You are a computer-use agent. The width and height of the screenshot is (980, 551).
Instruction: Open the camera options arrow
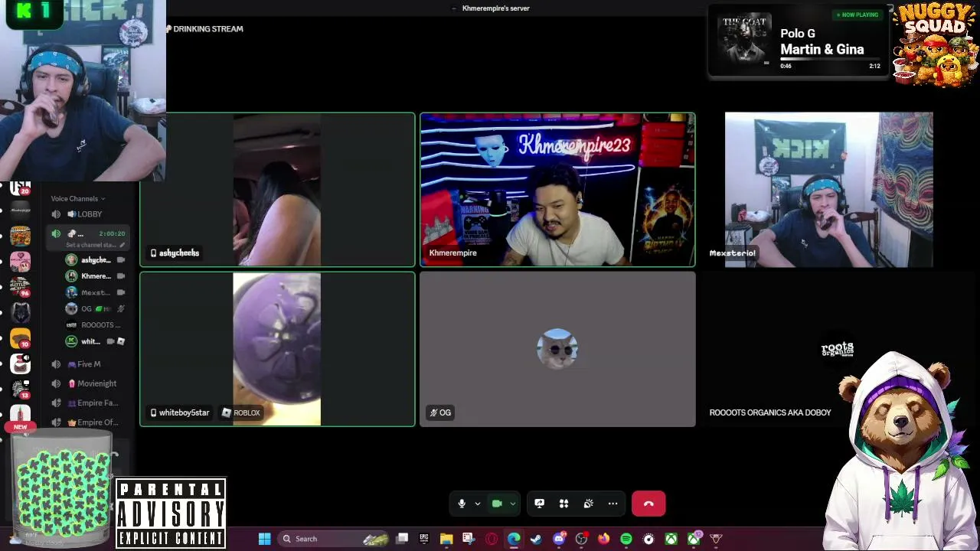(512, 504)
